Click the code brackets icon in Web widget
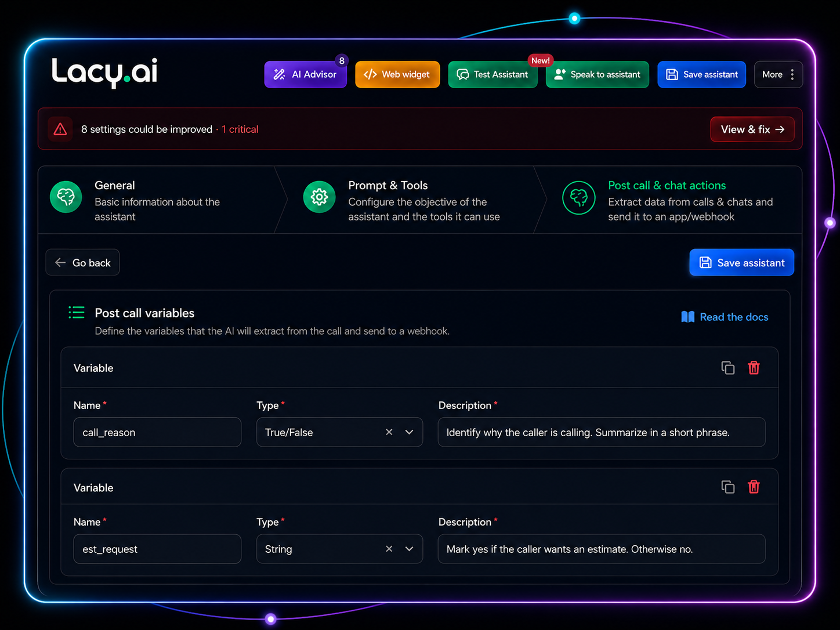Viewport: 840px width, 630px height. pos(370,74)
